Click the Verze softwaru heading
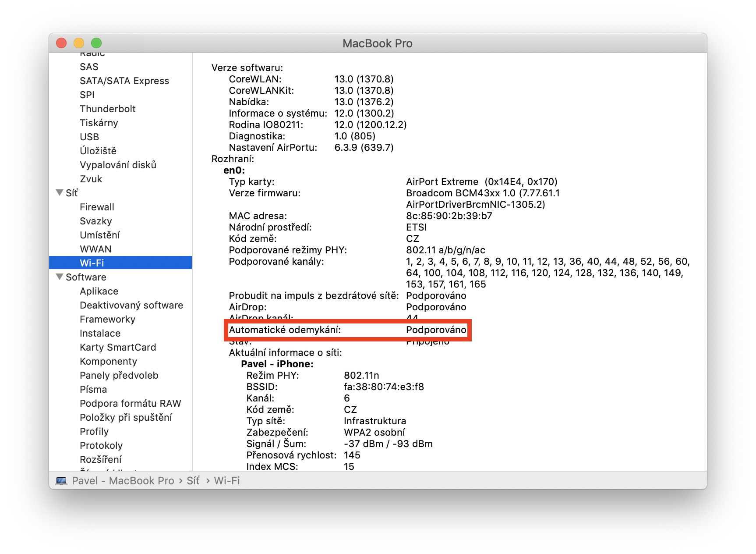 tap(247, 67)
